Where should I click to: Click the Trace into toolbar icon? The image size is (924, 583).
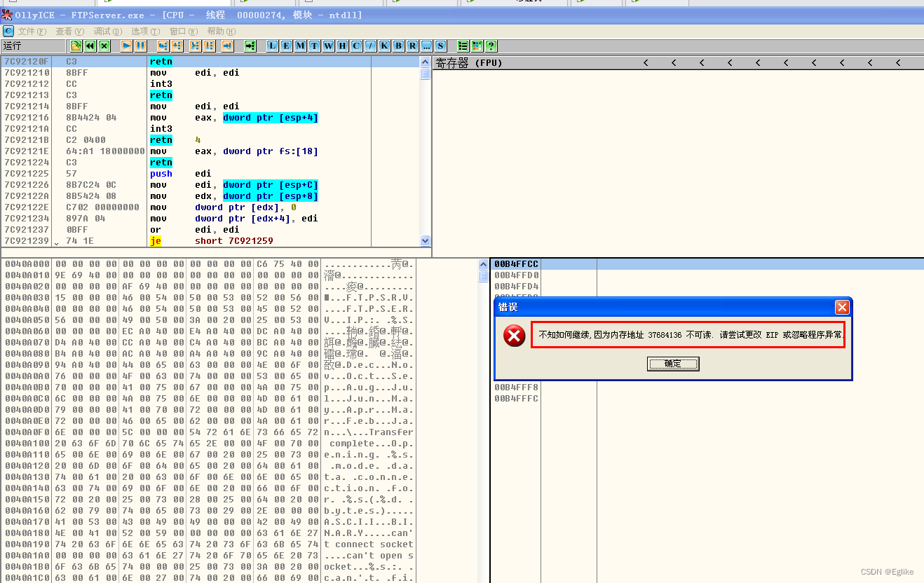196,46
